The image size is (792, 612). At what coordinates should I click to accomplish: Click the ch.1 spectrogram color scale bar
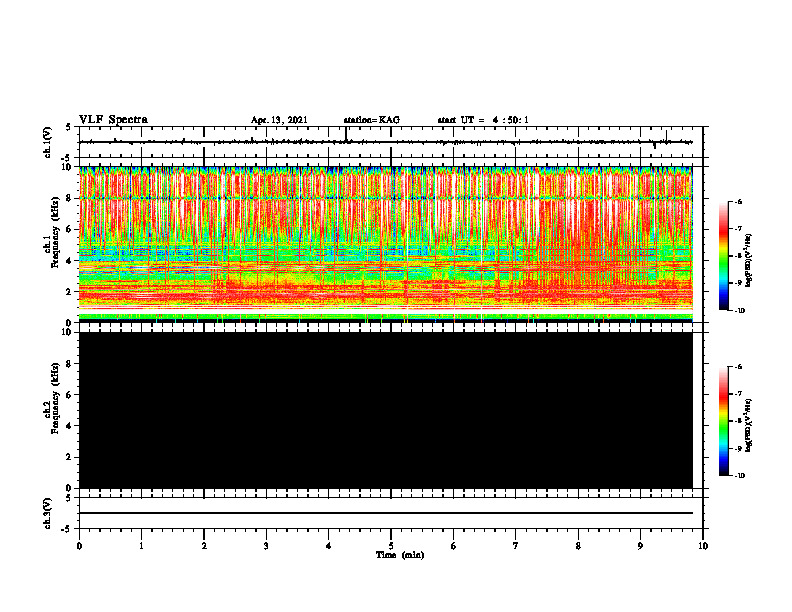[x=723, y=256]
